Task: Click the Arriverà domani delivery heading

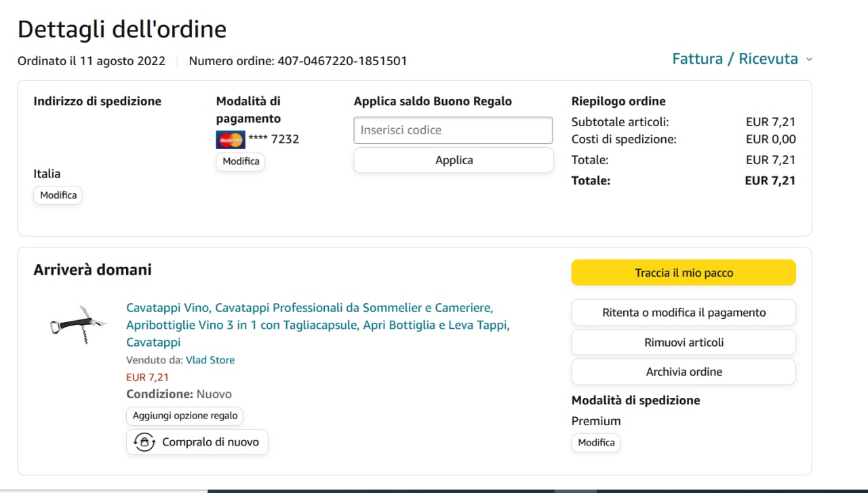Action: (92, 270)
